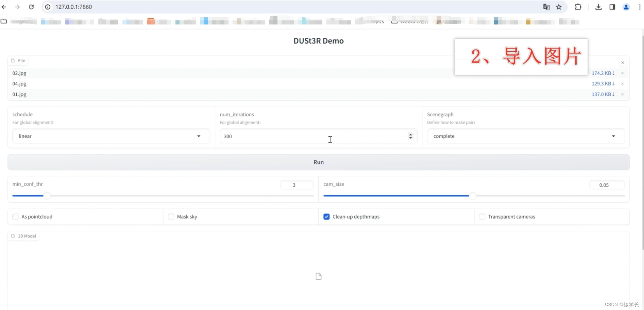This screenshot has height=310, width=644.
Task: Select the 02.jpg file name
Action: click(x=19, y=73)
